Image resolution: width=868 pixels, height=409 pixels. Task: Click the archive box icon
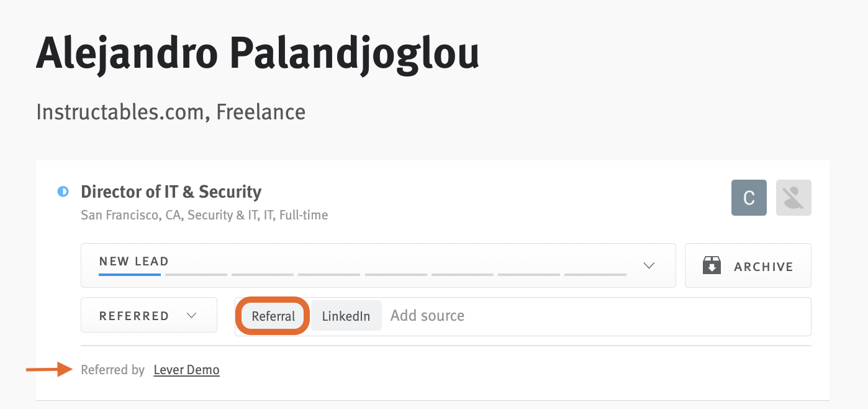[712, 266]
